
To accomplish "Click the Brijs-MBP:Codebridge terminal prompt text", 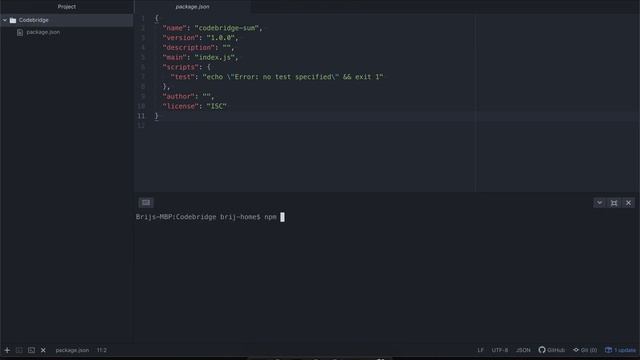I will [198, 217].
